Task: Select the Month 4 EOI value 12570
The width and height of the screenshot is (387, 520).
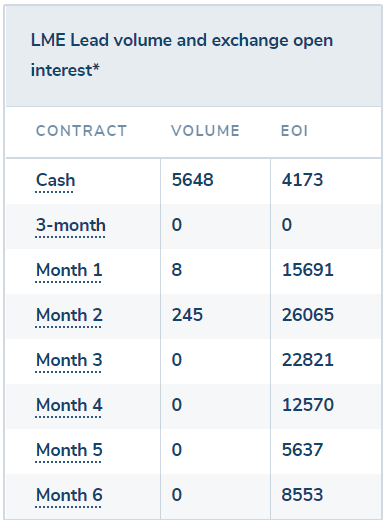Action: pos(308,405)
